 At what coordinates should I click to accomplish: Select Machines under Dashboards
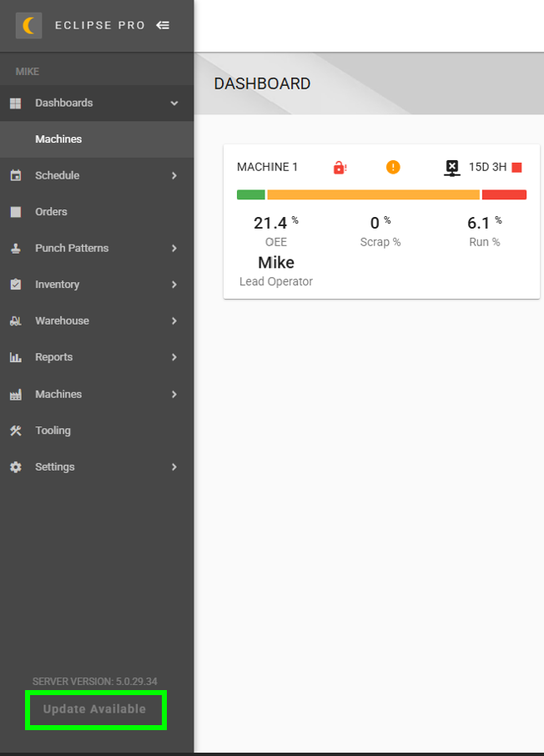(x=97, y=139)
